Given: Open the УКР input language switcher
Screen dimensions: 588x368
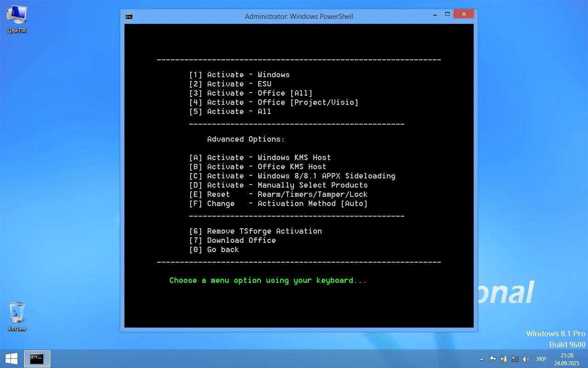Looking at the screenshot, I should pos(541,359).
